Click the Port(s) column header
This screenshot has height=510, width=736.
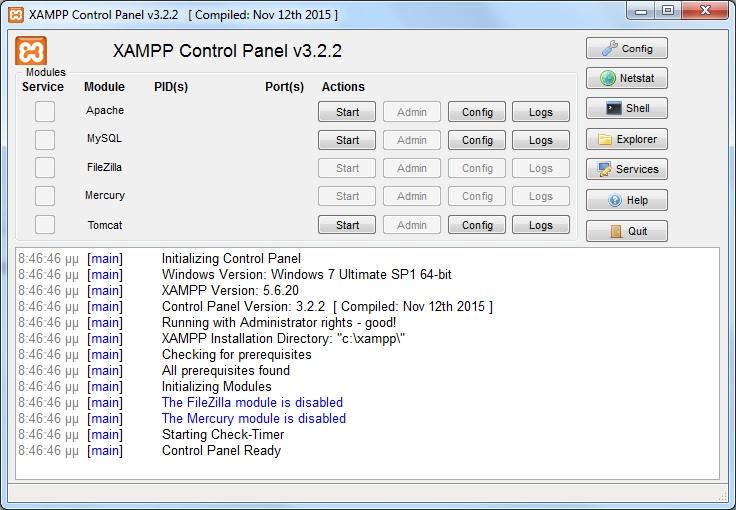tap(284, 87)
